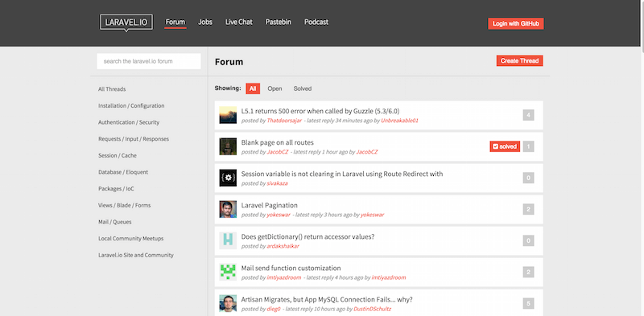Focus the forum search field
644x316 pixels.
coord(149,61)
